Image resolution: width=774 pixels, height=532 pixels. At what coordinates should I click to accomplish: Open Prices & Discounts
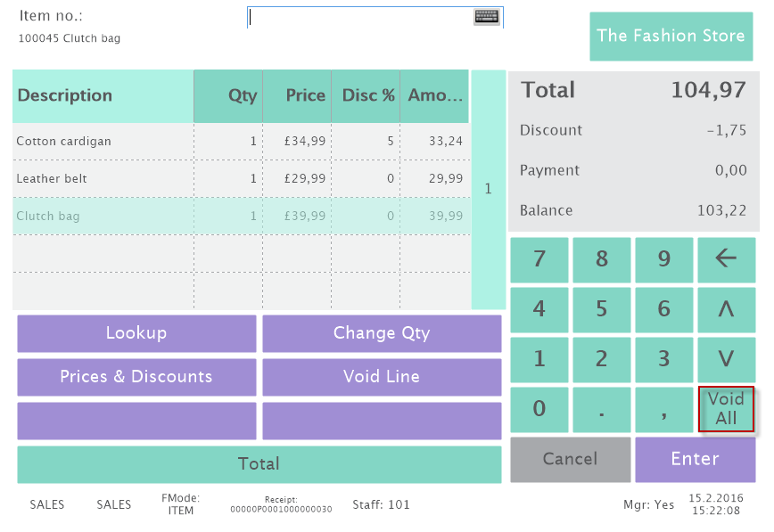tap(136, 377)
